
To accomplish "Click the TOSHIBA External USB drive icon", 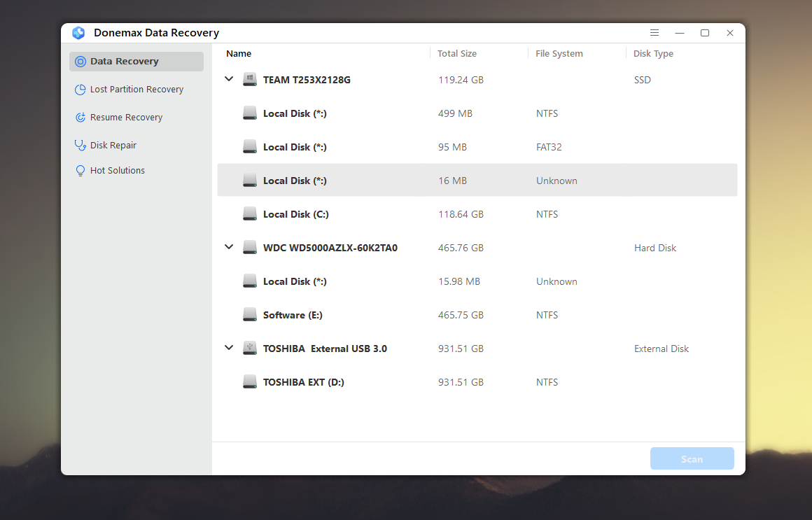I will [250, 349].
